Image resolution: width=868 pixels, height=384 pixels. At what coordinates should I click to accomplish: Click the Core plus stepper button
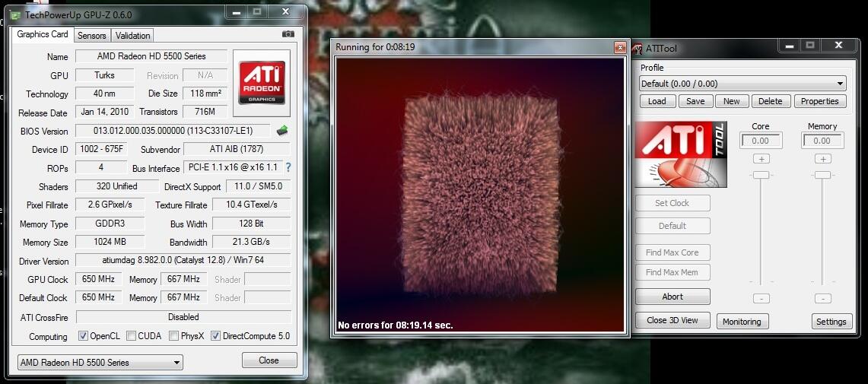point(761,159)
